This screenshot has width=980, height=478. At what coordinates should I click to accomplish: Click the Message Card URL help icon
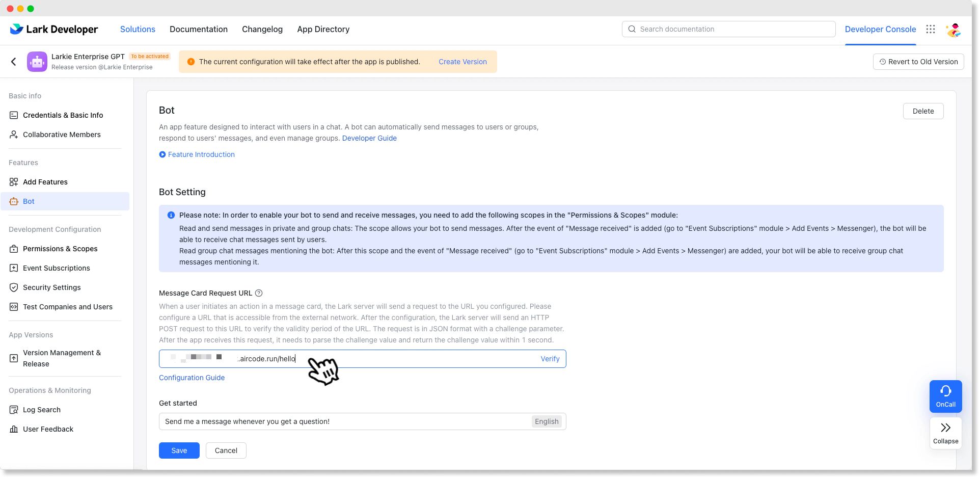pyautogui.click(x=259, y=293)
